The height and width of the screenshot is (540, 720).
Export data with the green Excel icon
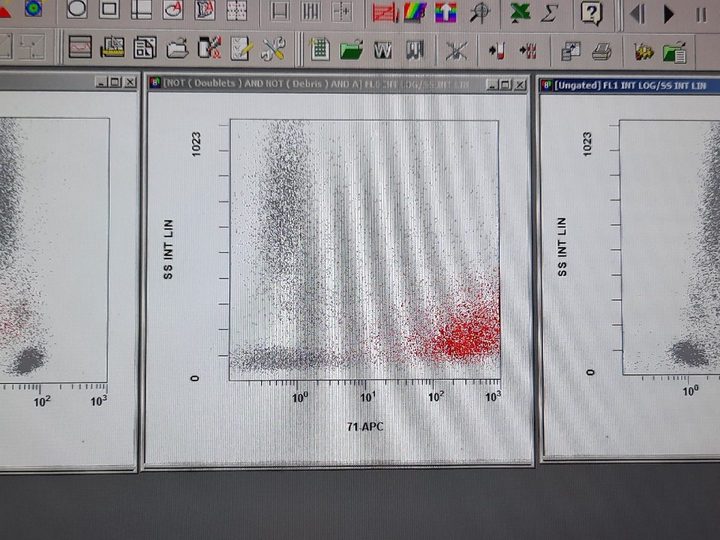[x=520, y=13]
